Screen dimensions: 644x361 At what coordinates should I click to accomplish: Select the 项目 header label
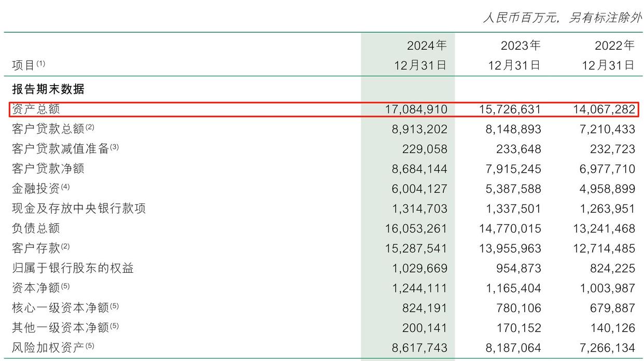pos(23,65)
